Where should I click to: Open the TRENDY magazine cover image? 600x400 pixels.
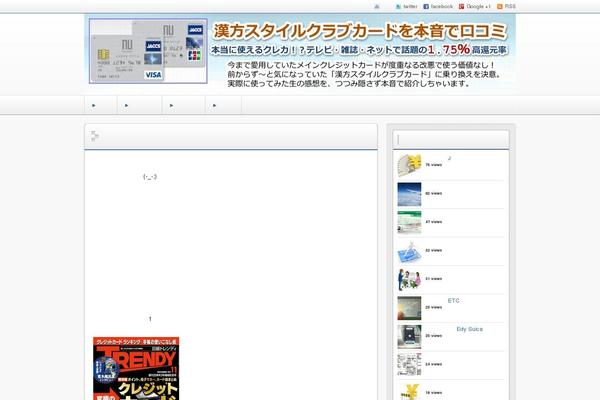(136, 368)
